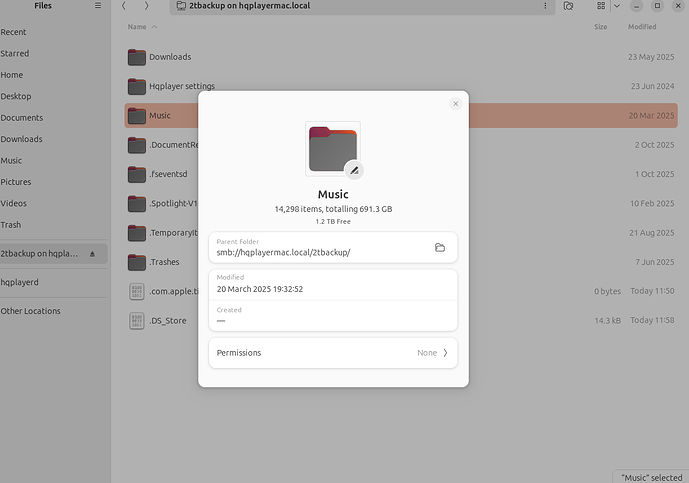The height and width of the screenshot is (483, 689).
Task: Click the 1.2 TB Free text
Action: (333, 222)
